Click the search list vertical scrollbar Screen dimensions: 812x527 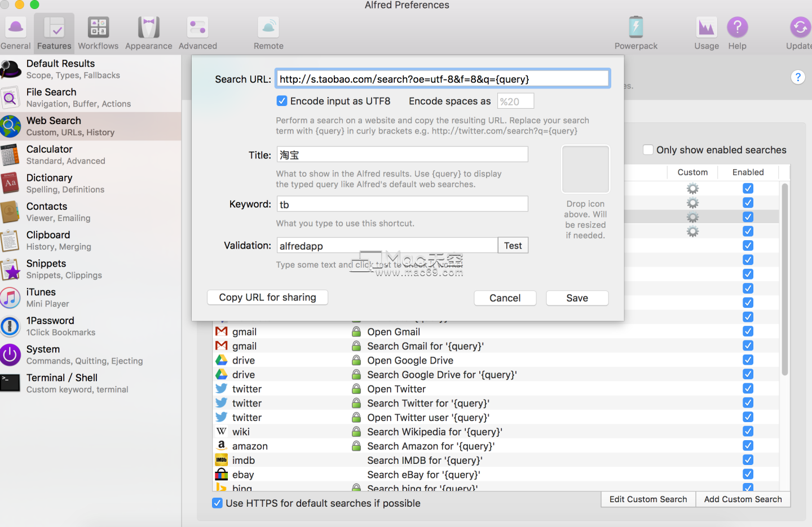coord(785,280)
